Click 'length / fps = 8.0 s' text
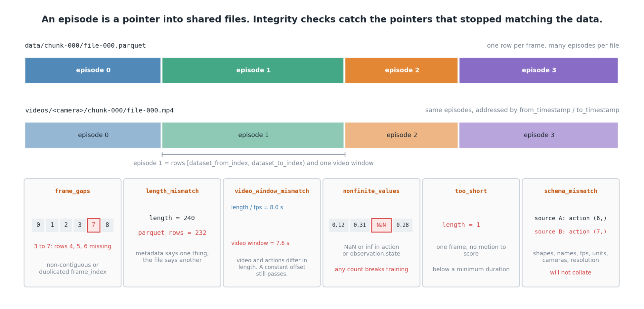 point(257,207)
